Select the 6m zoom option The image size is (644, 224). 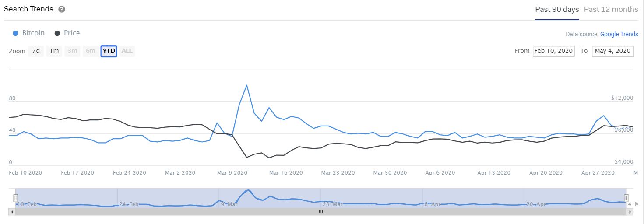tap(91, 51)
